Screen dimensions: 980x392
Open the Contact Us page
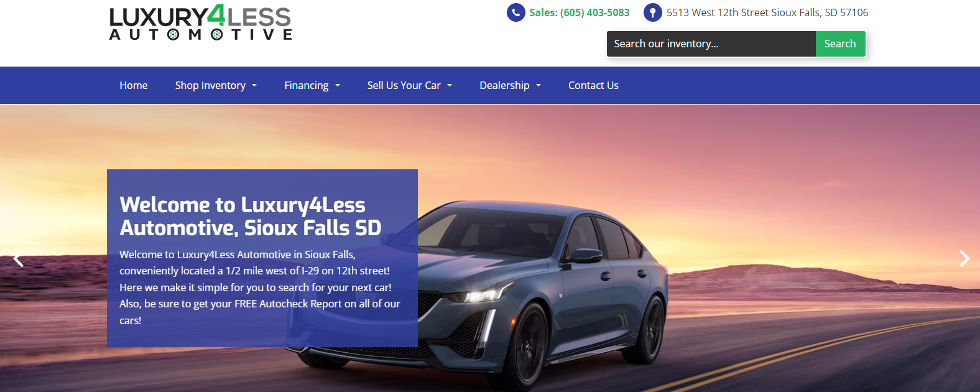[593, 85]
